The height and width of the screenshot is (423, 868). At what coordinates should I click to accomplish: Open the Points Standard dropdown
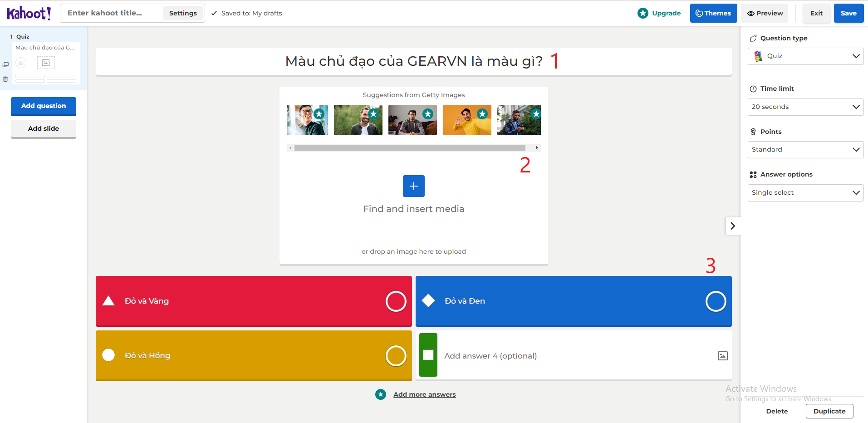point(805,150)
